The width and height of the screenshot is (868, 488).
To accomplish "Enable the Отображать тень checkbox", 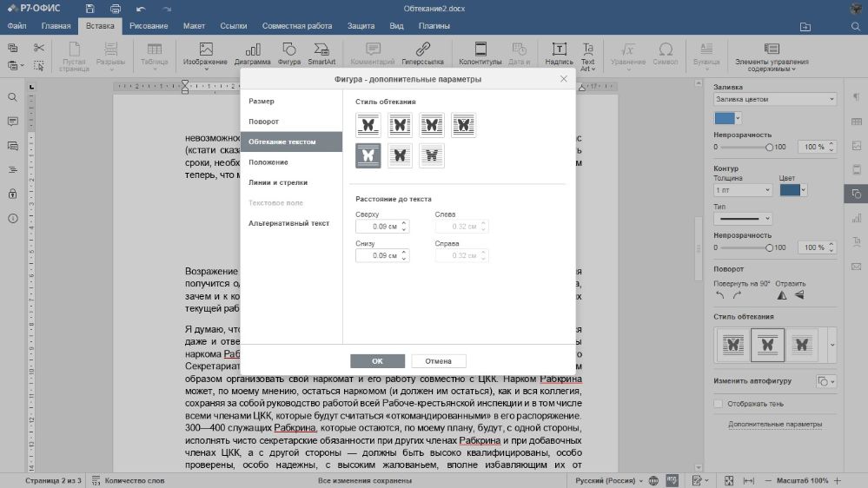I will coord(718,404).
